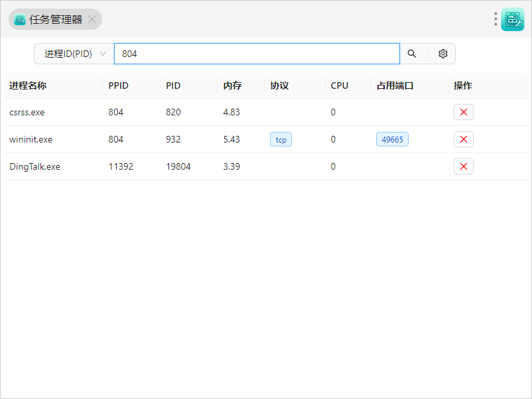Kill csrss.exe with the red X button
Screen dimensions: 532x399
464,112
